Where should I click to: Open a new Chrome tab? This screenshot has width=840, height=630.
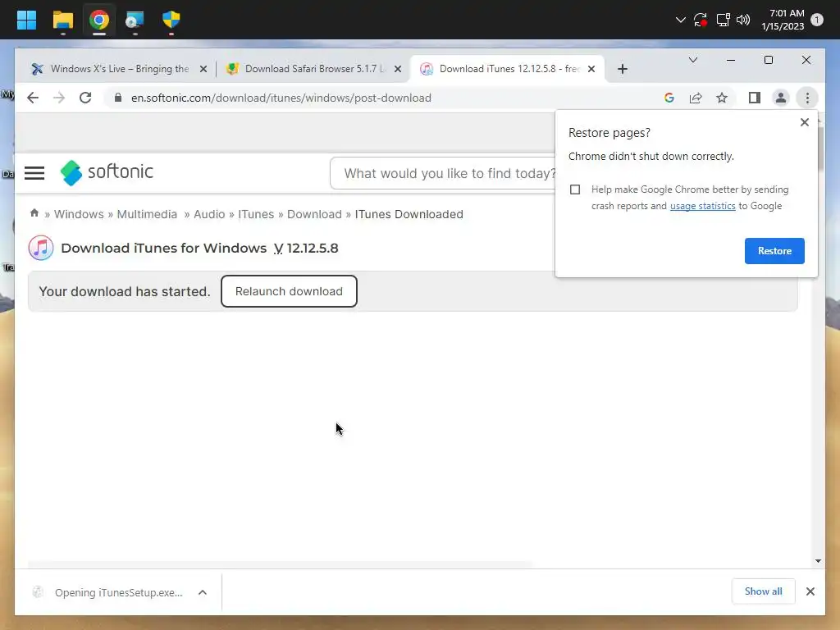pyautogui.click(x=622, y=69)
